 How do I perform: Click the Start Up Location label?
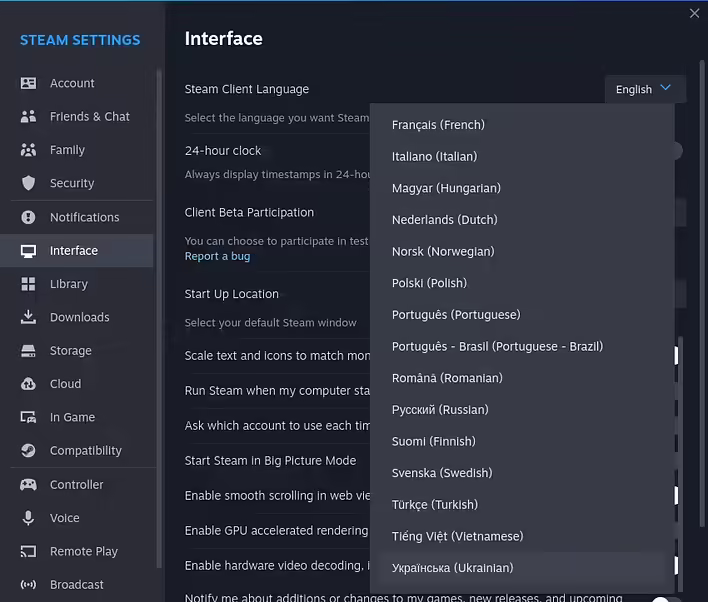pos(232,294)
